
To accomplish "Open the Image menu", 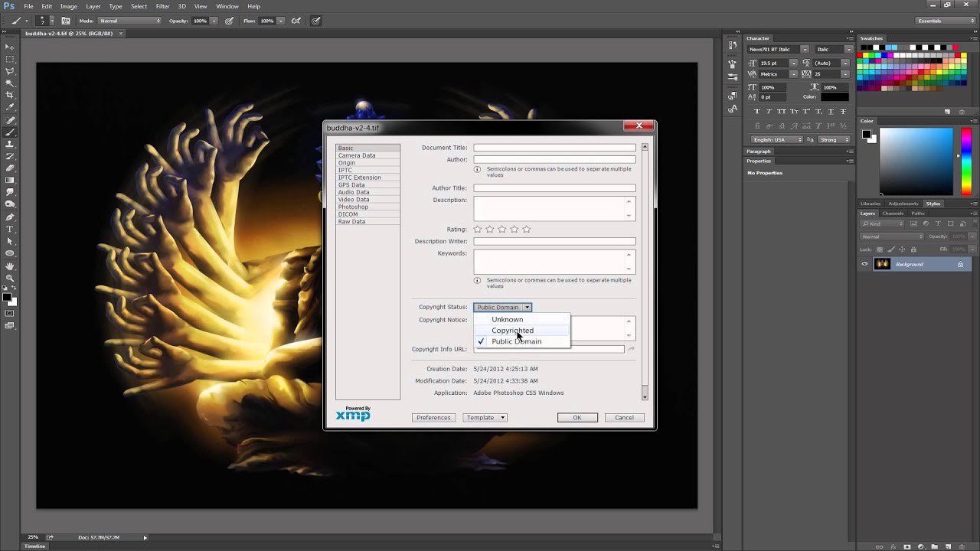I will [x=68, y=6].
